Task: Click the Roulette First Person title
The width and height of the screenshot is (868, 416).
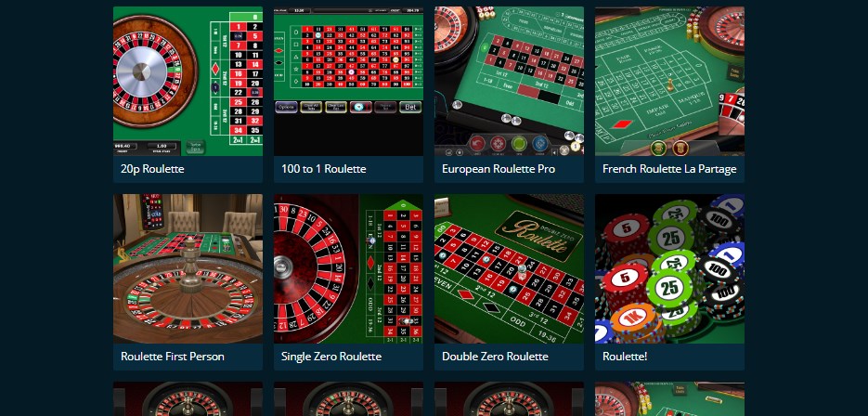Action: [173, 357]
